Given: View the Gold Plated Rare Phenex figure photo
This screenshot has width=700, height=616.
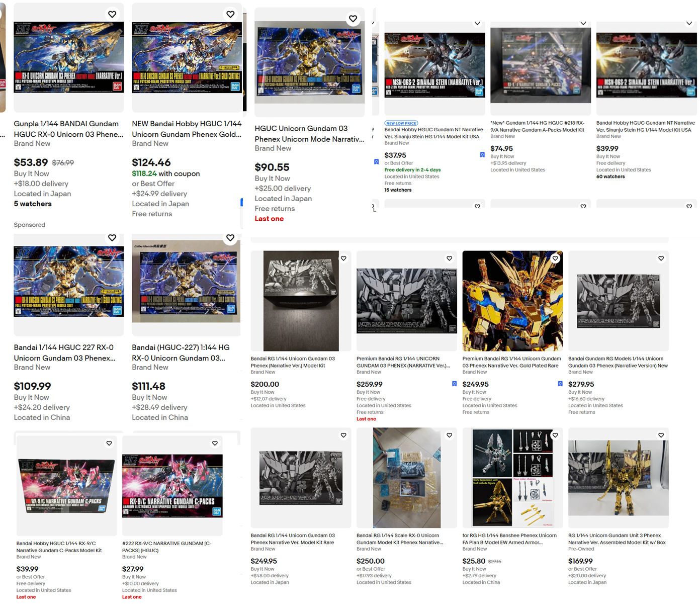Looking at the screenshot, I should coord(512,301).
